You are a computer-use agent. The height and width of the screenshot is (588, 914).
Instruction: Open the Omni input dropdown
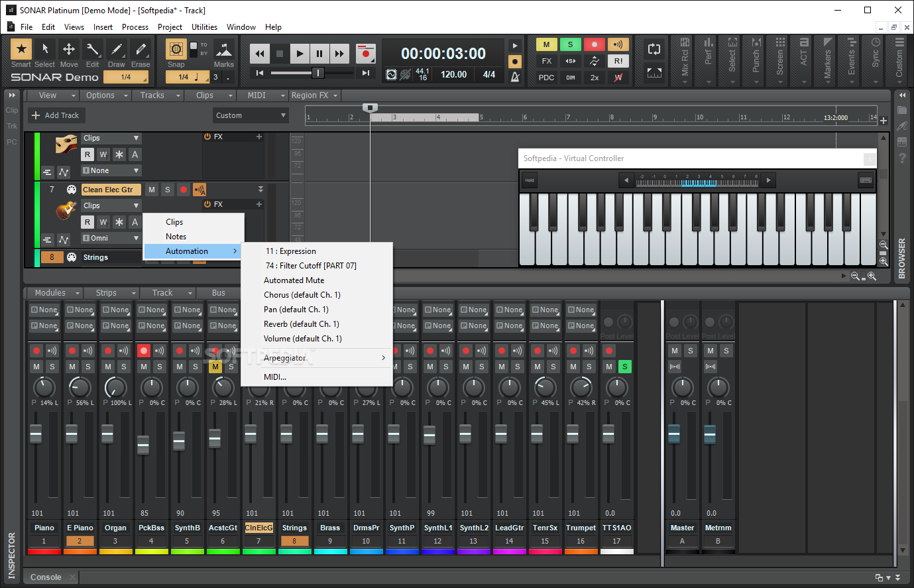(111, 238)
